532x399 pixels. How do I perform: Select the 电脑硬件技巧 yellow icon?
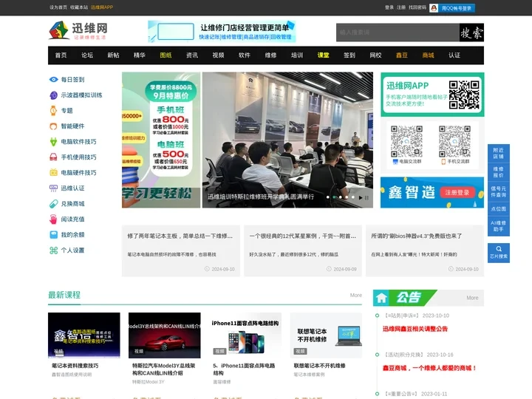pos(54,172)
